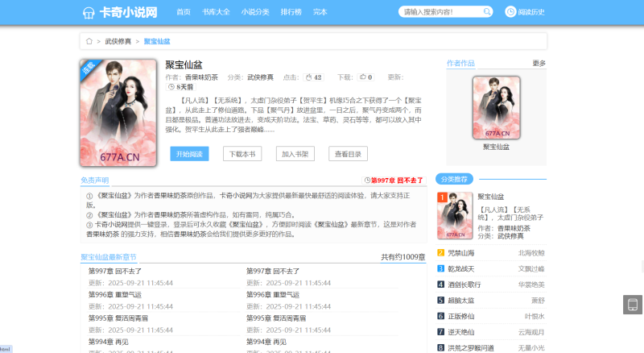Click the 加入书架 button

pos(295,154)
